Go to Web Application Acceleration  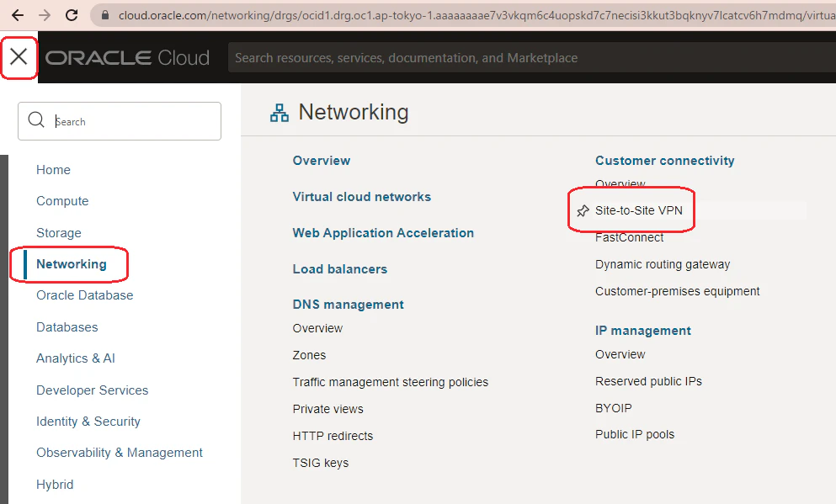click(x=383, y=233)
